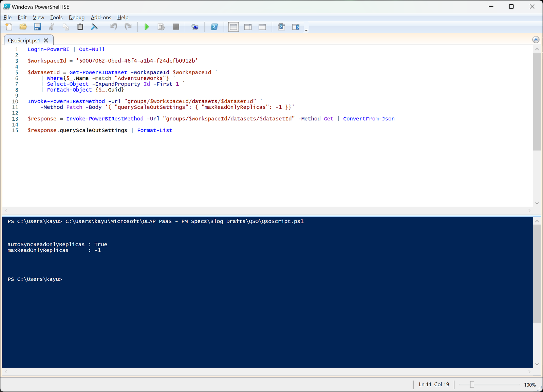Close the QsoScript.ps1 tab

pyautogui.click(x=46, y=40)
